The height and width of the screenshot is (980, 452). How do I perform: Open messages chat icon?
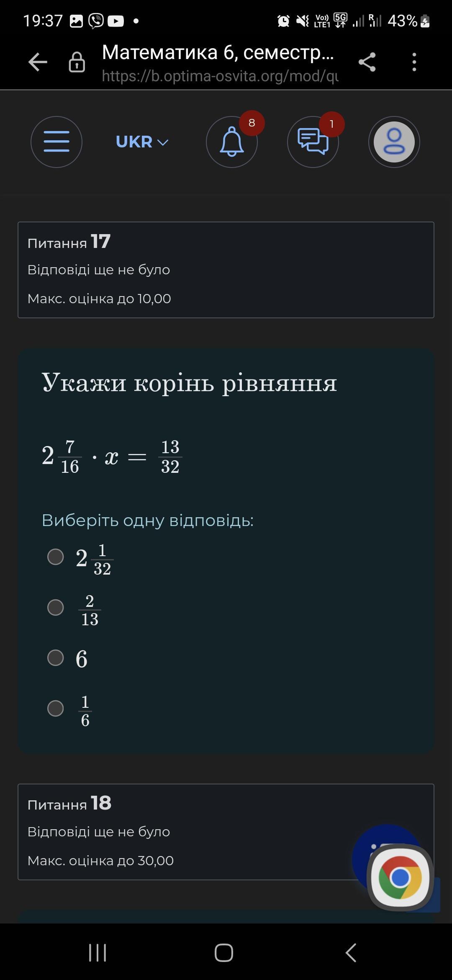point(313,142)
